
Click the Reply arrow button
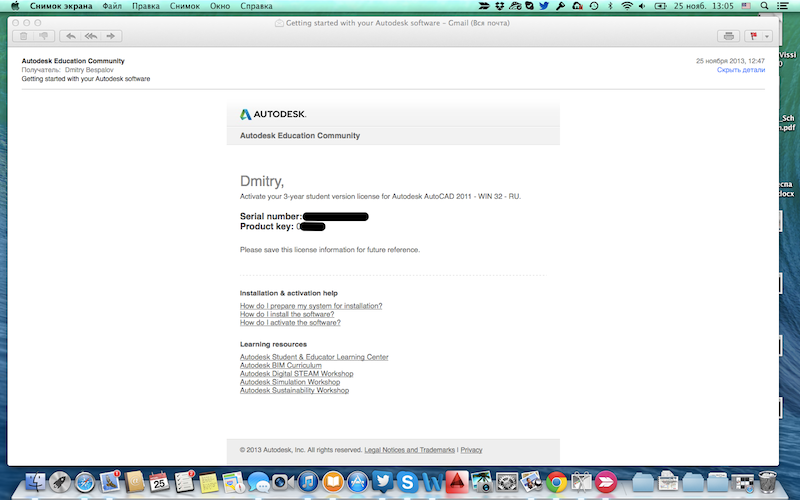tap(70, 36)
